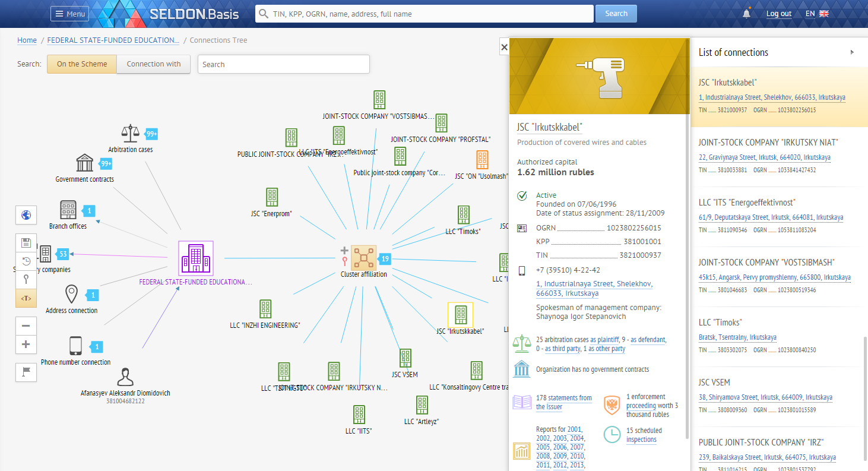868x471 pixels.
Task: Select the Government contracts node icon
Action: pos(85,163)
